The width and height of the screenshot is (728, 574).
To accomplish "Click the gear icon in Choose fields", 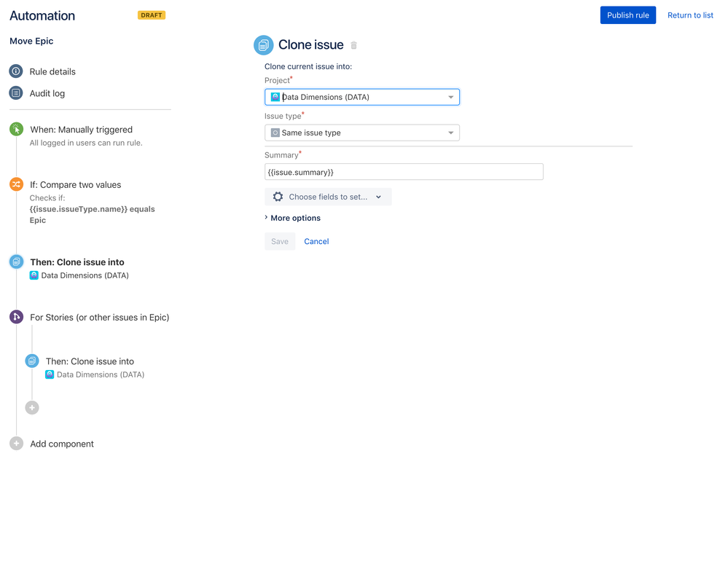I will coord(278,197).
